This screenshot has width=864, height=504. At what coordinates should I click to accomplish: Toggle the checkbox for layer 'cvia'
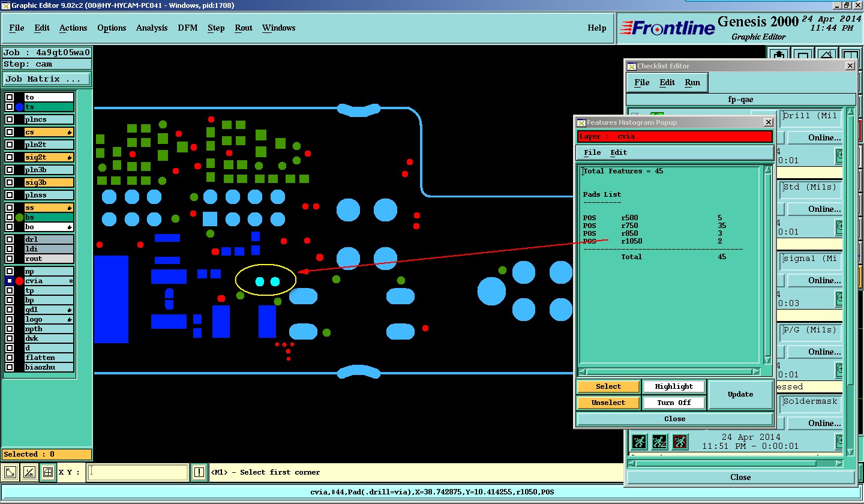[x=10, y=281]
